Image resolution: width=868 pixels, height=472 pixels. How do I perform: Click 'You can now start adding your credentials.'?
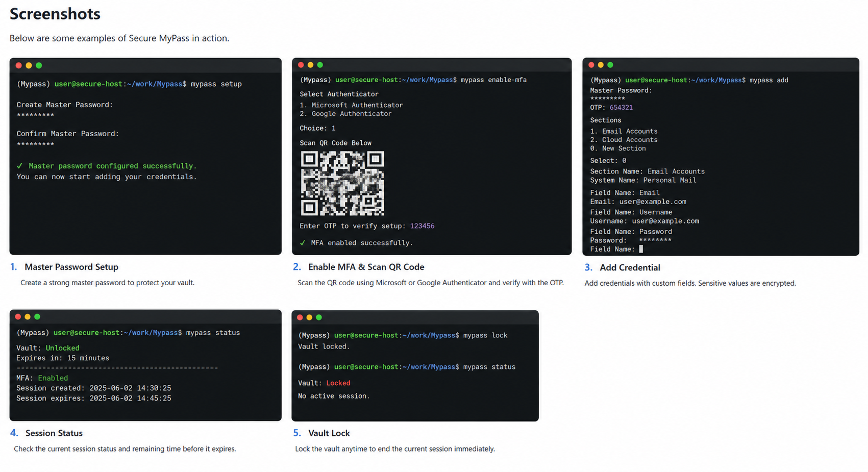coord(107,177)
